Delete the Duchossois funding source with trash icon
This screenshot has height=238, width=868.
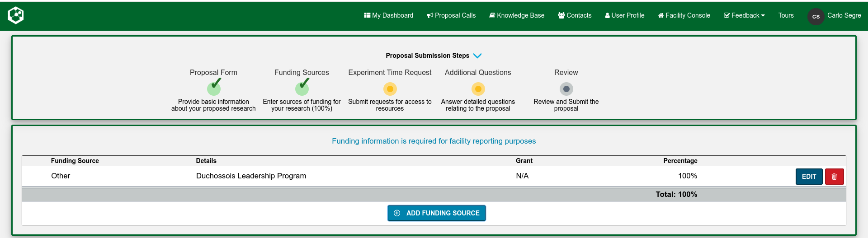(834, 177)
